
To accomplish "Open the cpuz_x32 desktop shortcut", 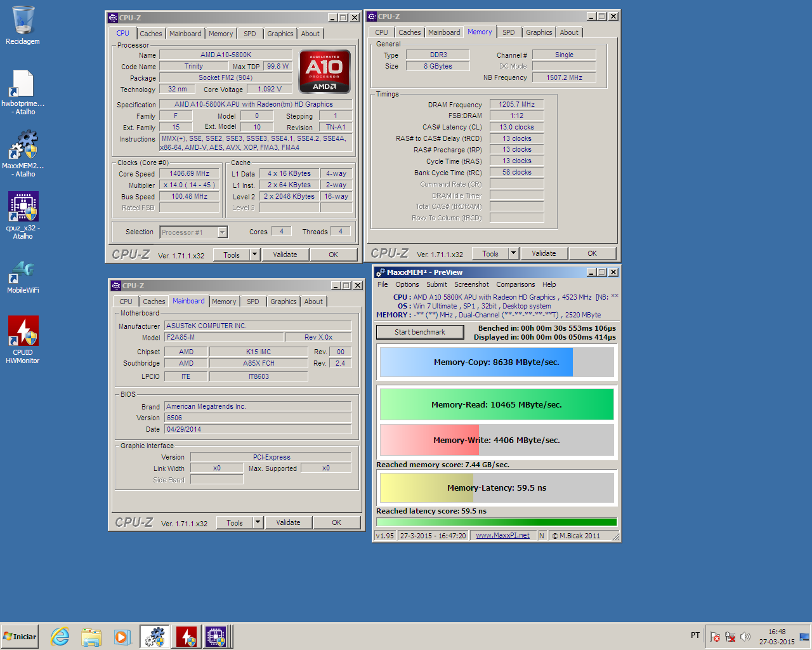I will click(x=23, y=216).
